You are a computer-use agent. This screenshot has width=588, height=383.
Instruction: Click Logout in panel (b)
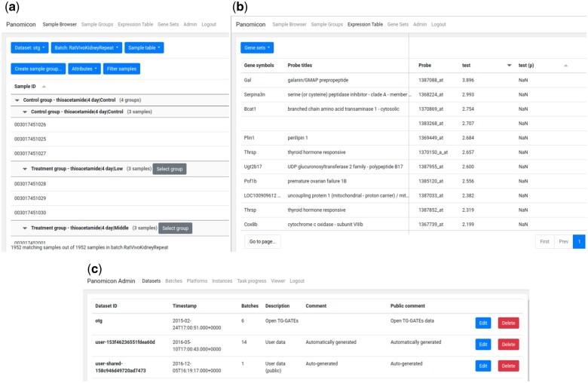[x=439, y=24]
